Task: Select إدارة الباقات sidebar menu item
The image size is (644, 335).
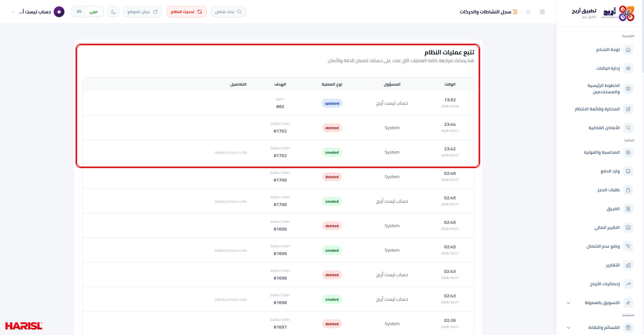Action: 600,68
